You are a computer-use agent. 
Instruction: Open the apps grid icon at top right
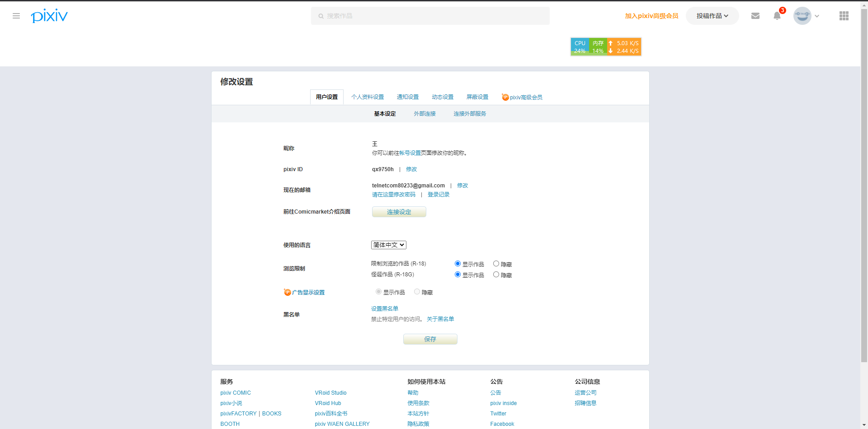(844, 16)
